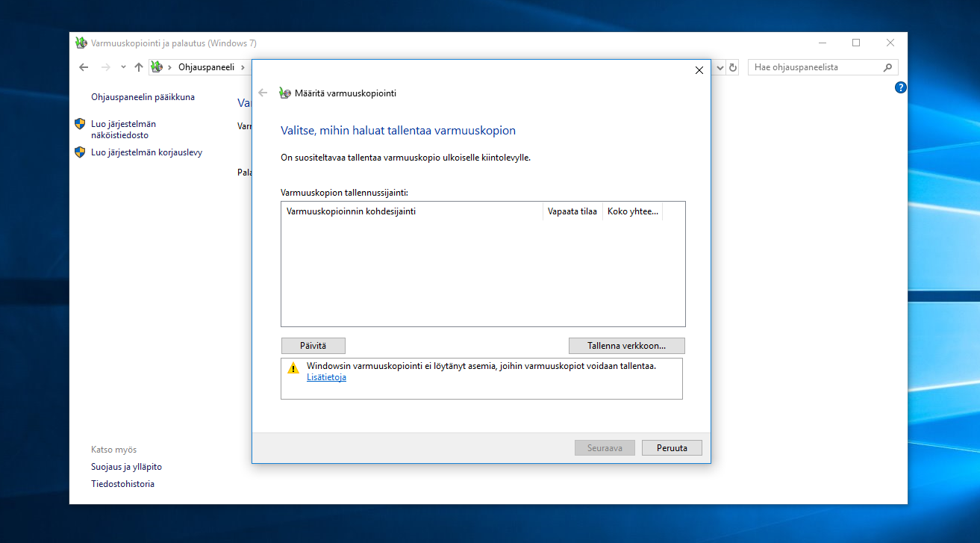Click the yellow warning triangle icon
980x543 pixels.
[293, 367]
